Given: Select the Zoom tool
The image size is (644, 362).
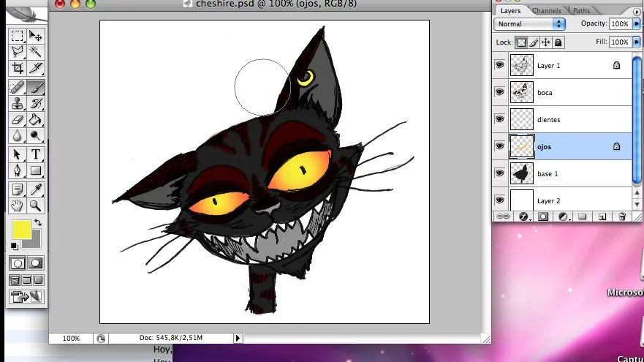Looking at the screenshot, I should 36,205.
